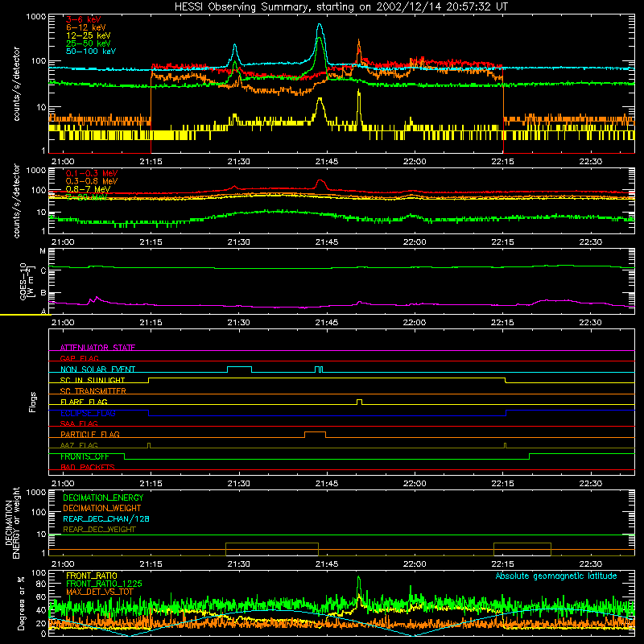Click the 'DECIMATION ENERGY or weight' axis label
Viewport: 644px width, 644px height.
pyautogui.click(x=12, y=522)
